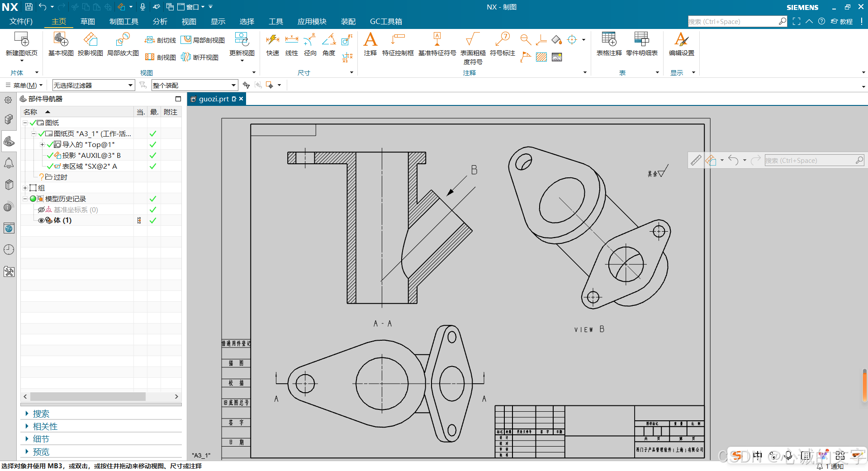Open the 文件(F) menu

click(x=21, y=21)
